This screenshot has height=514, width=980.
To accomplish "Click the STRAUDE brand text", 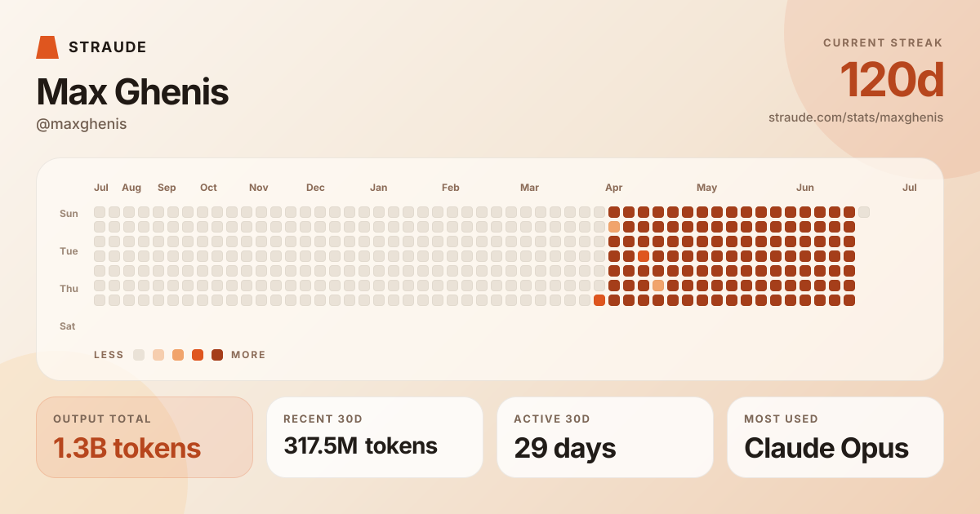I will (108, 47).
